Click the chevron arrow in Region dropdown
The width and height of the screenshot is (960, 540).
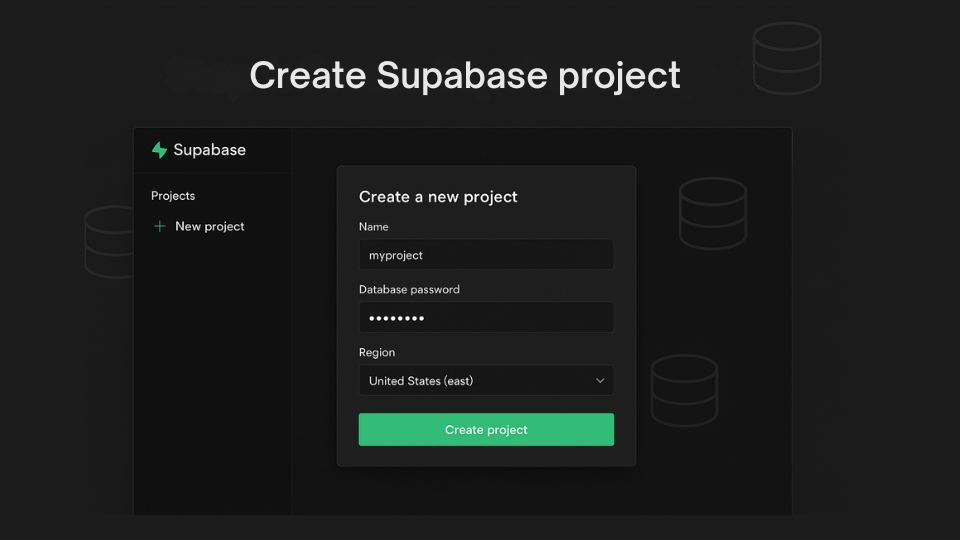pos(600,381)
